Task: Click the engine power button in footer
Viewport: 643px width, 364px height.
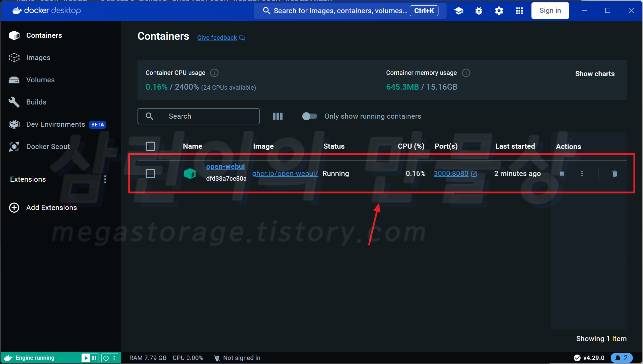Action: (x=106, y=358)
